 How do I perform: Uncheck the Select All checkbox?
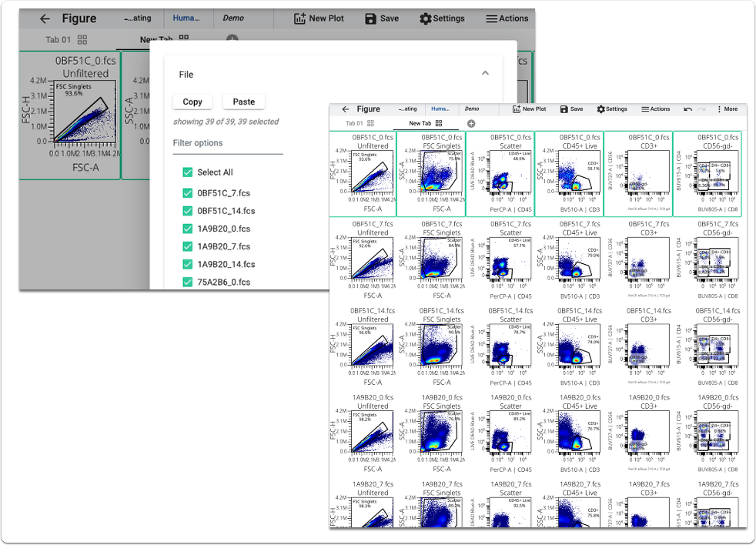(188, 172)
